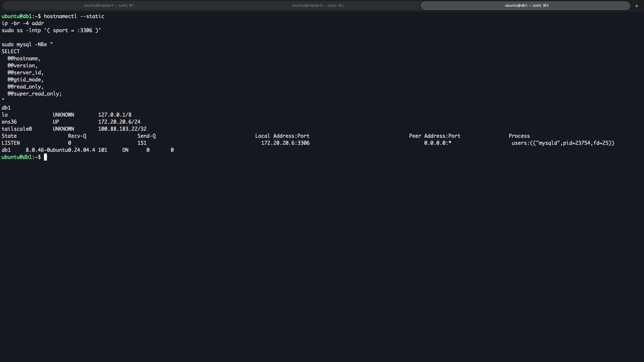The width and height of the screenshot is (644, 362).
Task: Click the 'ip -br -4 addr' line
Action: pyautogui.click(x=22, y=23)
